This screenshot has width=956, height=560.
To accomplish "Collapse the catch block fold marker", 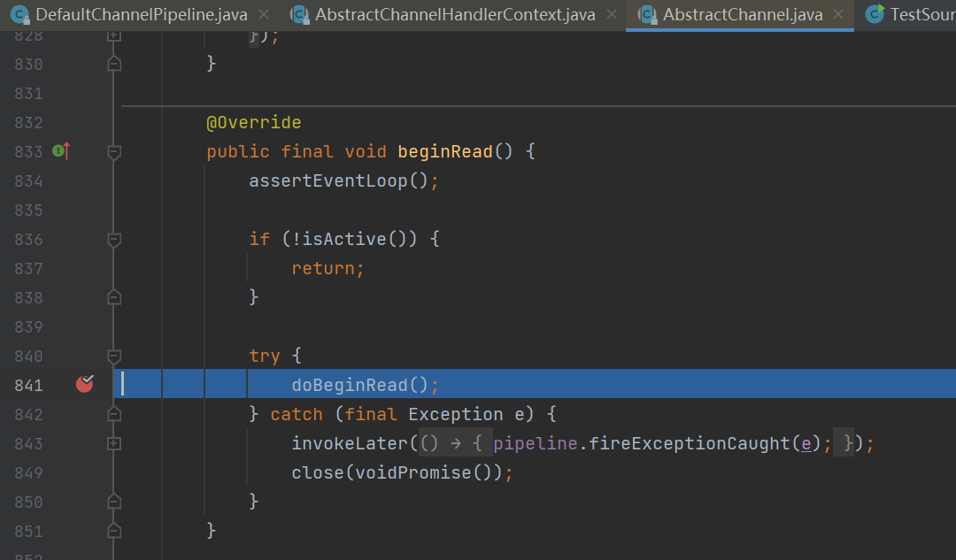I will click(x=113, y=414).
